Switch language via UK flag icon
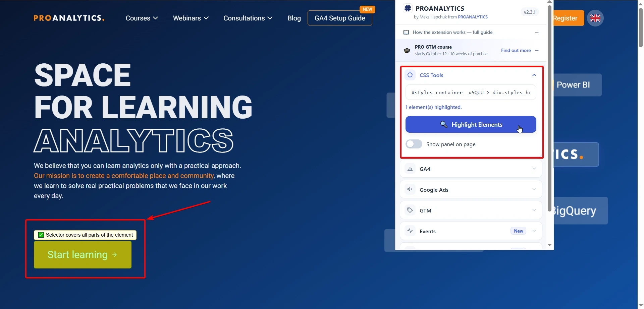This screenshot has width=644, height=309. point(595,18)
